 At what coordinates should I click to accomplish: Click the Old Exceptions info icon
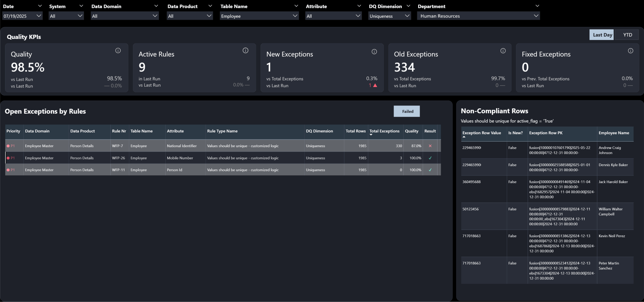tap(503, 51)
